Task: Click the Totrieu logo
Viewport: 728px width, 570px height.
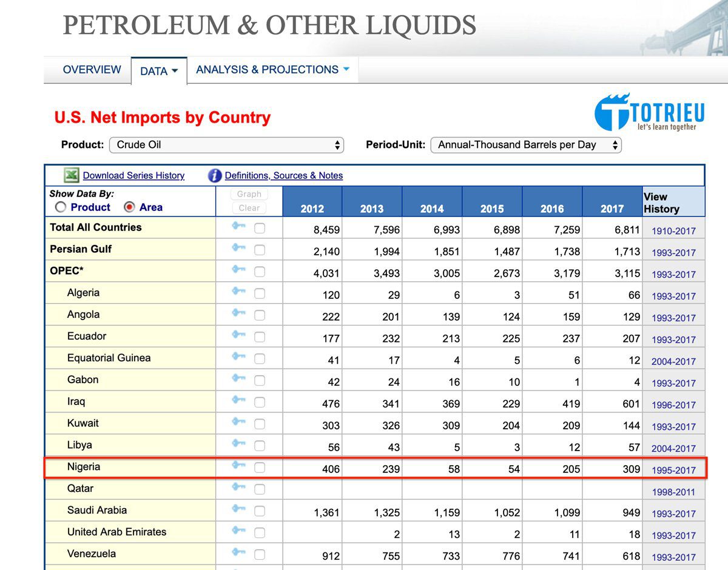Action: pos(649,113)
